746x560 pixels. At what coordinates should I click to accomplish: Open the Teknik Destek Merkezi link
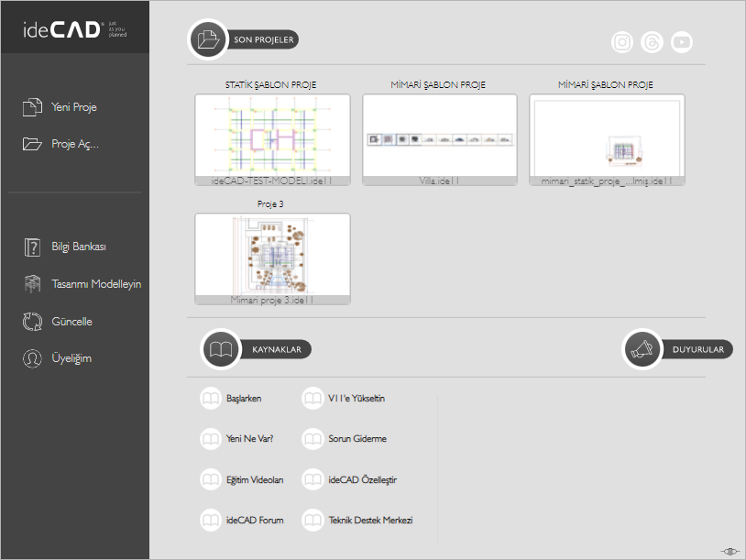[x=370, y=520]
